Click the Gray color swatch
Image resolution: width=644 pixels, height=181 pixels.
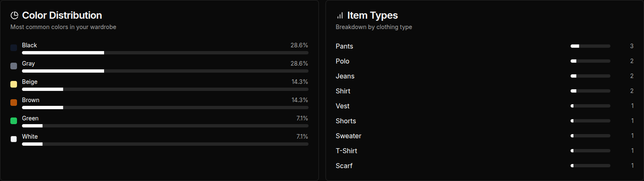(14, 66)
